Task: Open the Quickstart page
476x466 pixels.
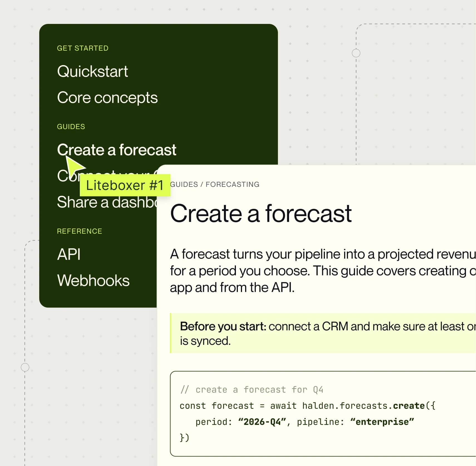Action: point(92,71)
